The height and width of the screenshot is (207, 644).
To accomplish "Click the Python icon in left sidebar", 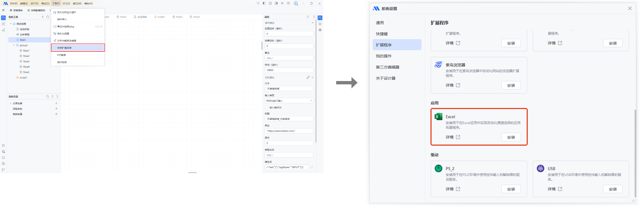I will [3, 164].
